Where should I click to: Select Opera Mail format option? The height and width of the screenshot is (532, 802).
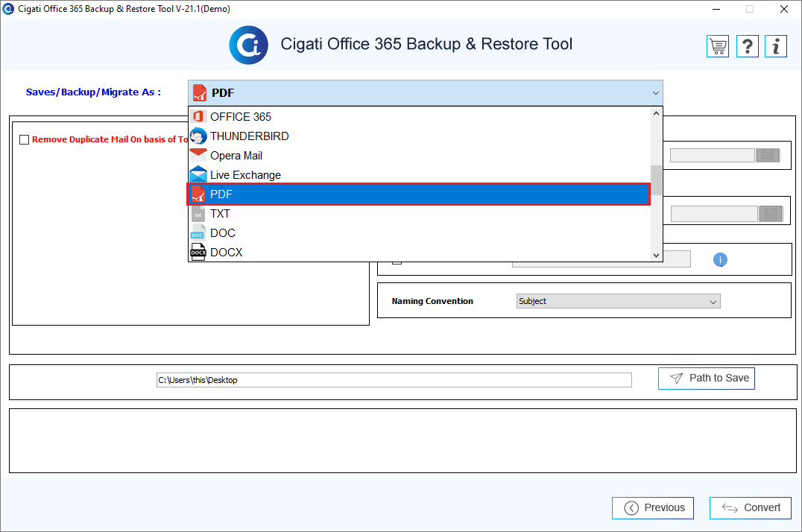(x=420, y=156)
